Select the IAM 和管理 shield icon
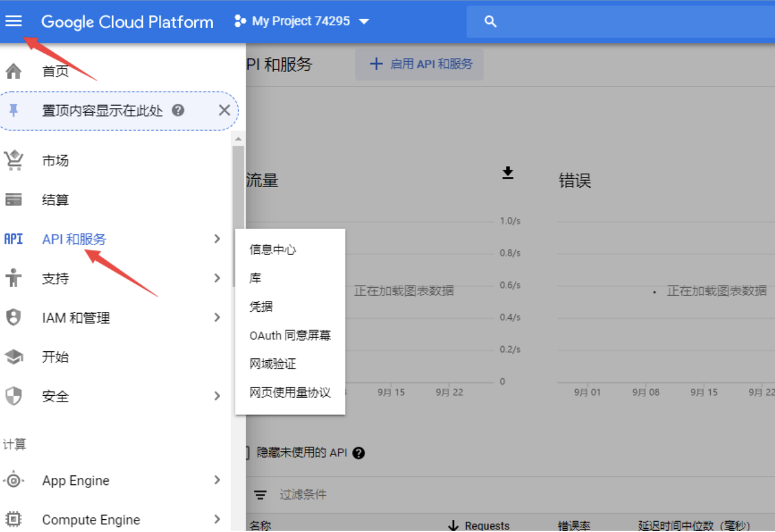The height and width of the screenshot is (532, 775). click(x=14, y=318)
